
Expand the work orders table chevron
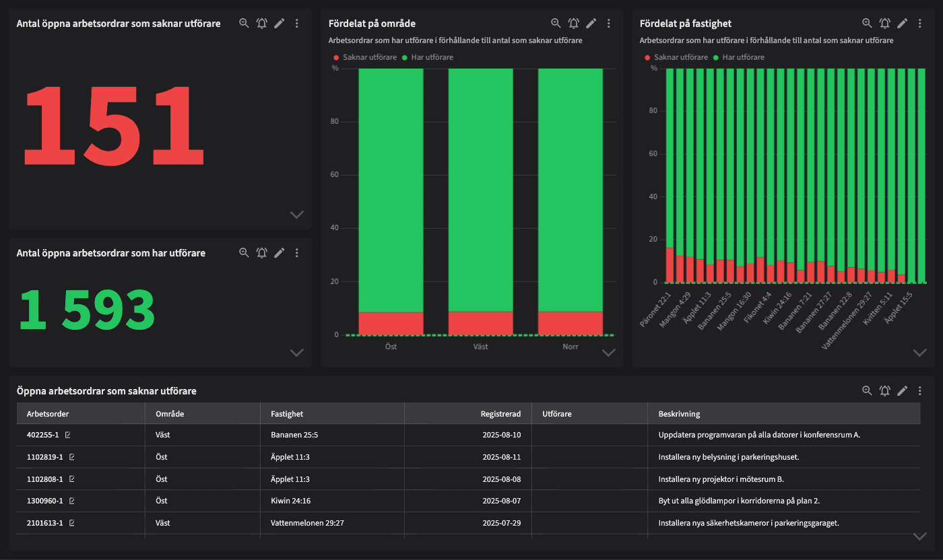919,536
